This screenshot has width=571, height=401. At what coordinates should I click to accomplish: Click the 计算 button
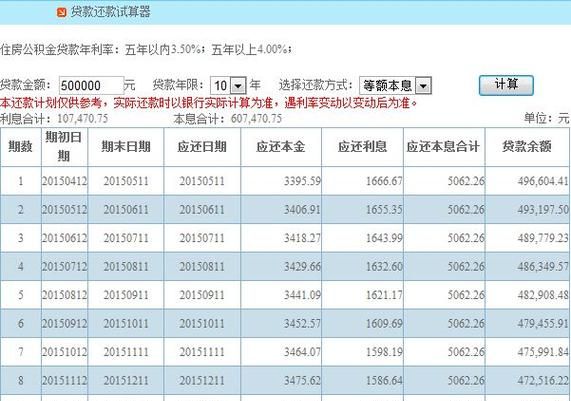(x=506, y=85)
